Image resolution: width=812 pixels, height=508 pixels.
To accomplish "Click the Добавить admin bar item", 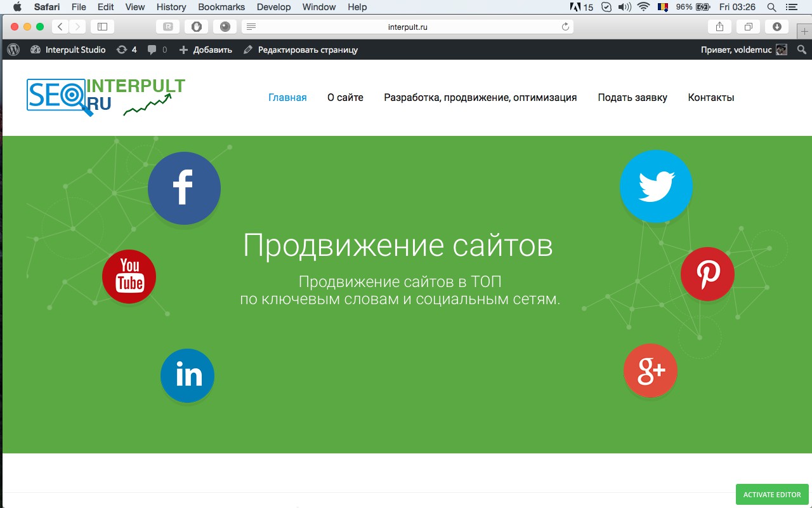I will click(x=206, y=50).
